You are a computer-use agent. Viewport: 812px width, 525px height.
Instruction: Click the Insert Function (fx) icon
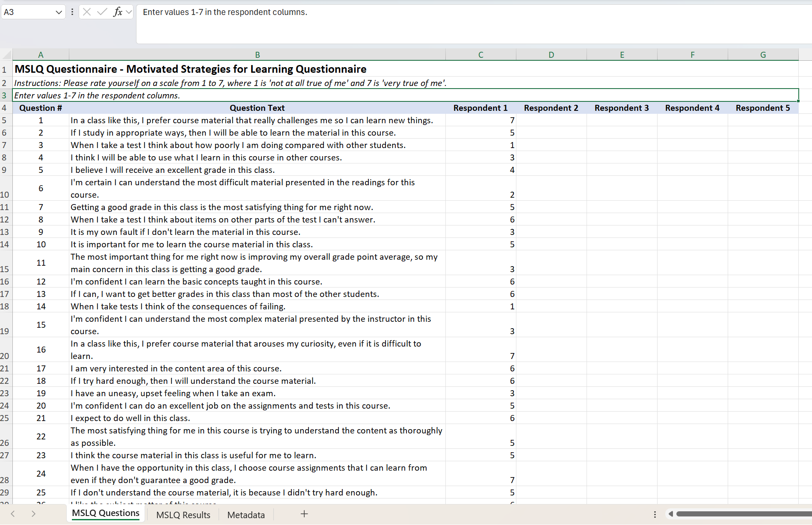pos(119,12)
